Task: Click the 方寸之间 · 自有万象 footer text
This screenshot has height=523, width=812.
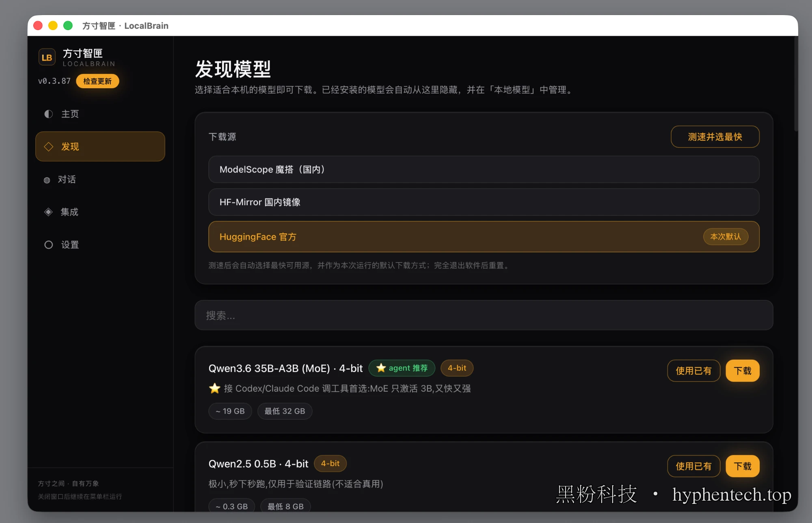Action: [68, 483]
